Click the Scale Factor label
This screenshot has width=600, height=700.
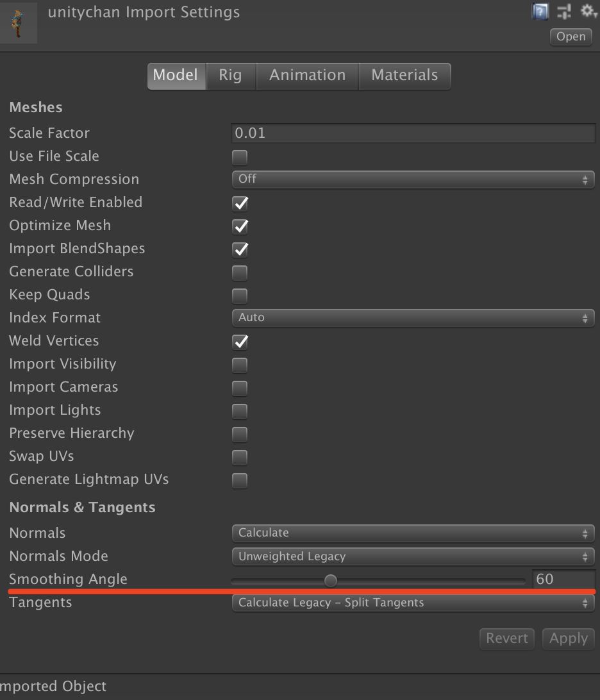click(x=49, y=133)
